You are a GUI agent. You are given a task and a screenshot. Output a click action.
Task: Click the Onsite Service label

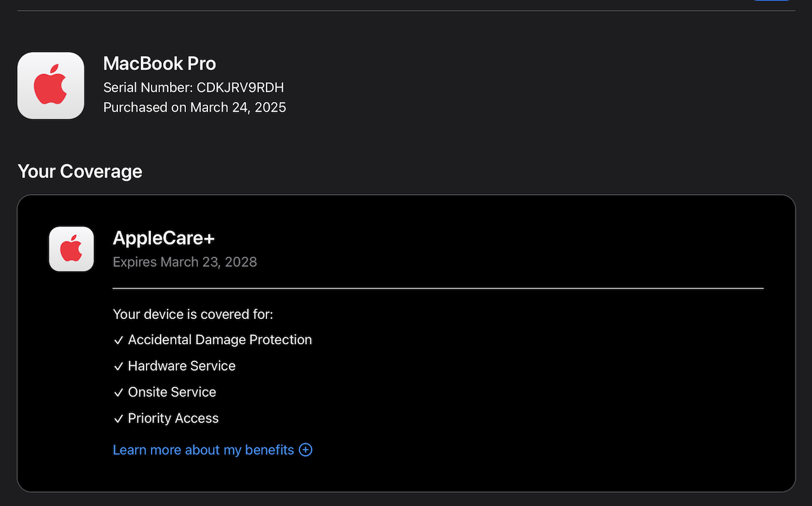click(x=172, y=392)
